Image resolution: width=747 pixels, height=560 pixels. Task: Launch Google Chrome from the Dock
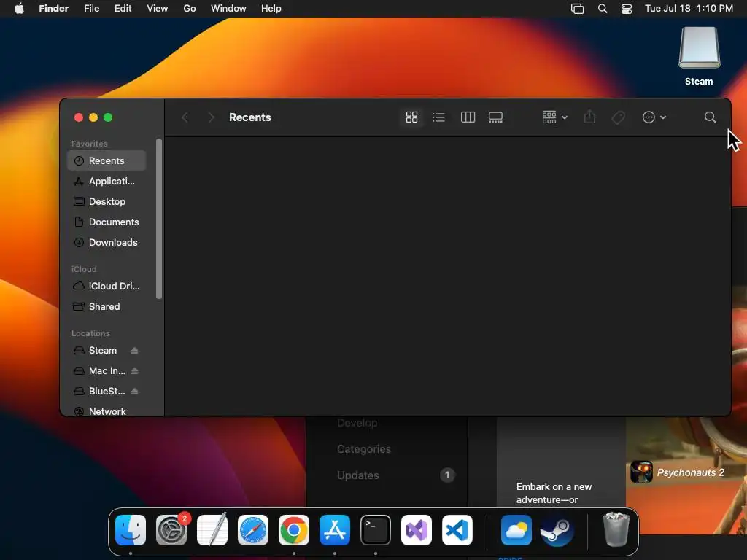[x=294, y=530]
